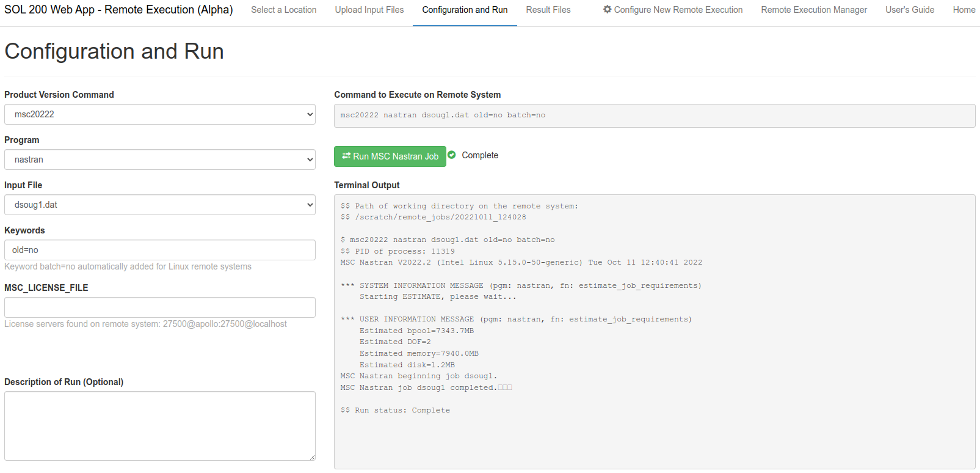Click the Input File label

[23, 185]
